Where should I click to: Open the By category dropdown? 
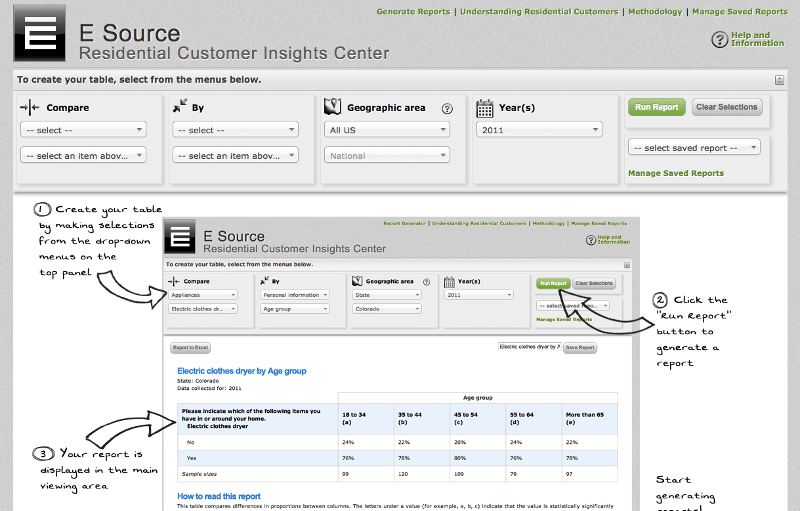pos(235,130)
